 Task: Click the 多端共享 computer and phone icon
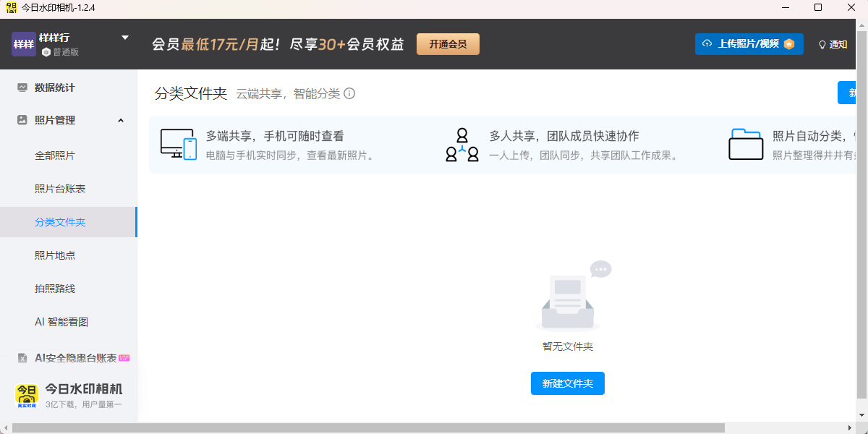click(x=179, y=144)
